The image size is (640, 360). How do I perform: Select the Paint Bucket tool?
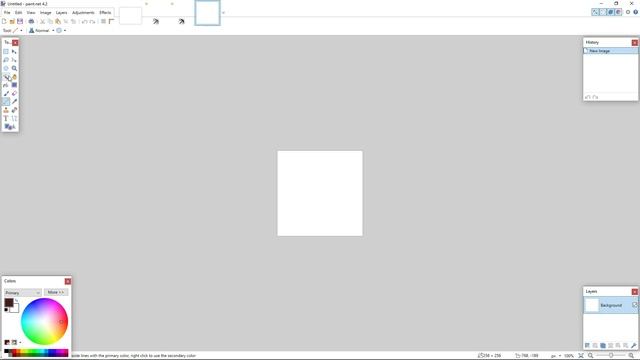click(6, 85)
